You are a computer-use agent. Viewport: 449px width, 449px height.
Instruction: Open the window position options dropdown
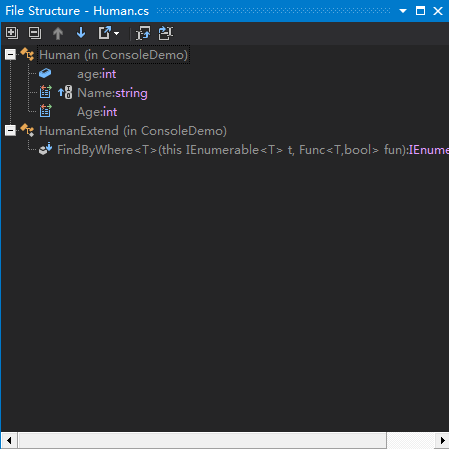pos(403,11)
